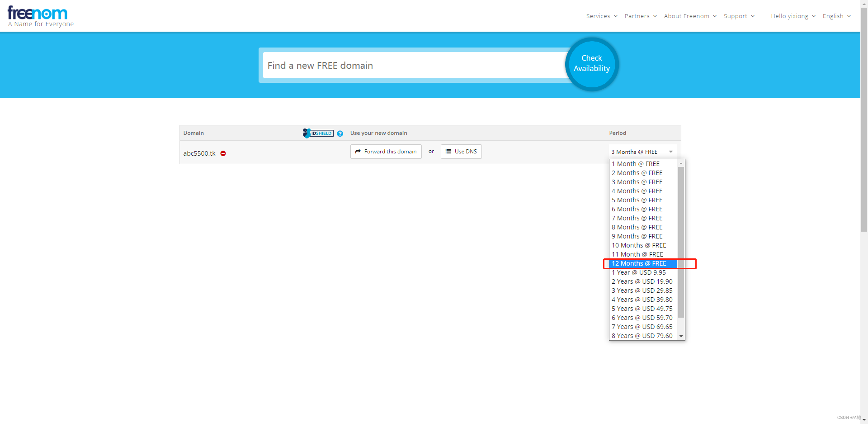Image resolution: width=868 pixels, height=424 pixels.
Task: Select 5 Years @ USD 49.75
Action: coord(644,309)
